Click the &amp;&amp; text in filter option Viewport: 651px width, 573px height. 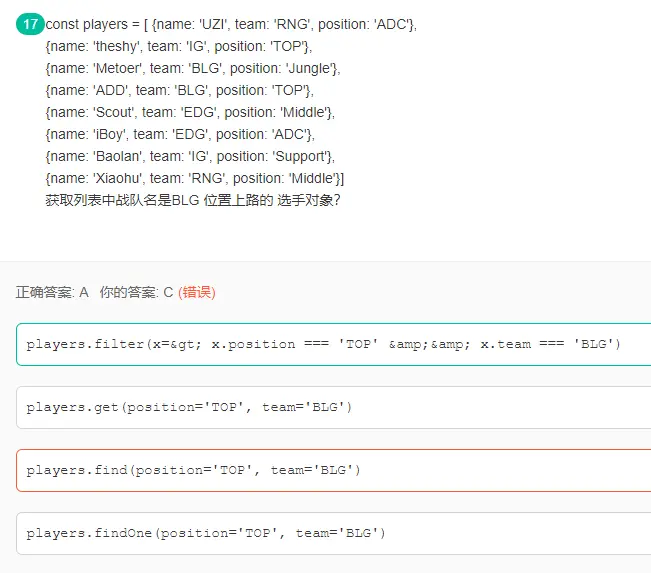(x=429, y=344)
